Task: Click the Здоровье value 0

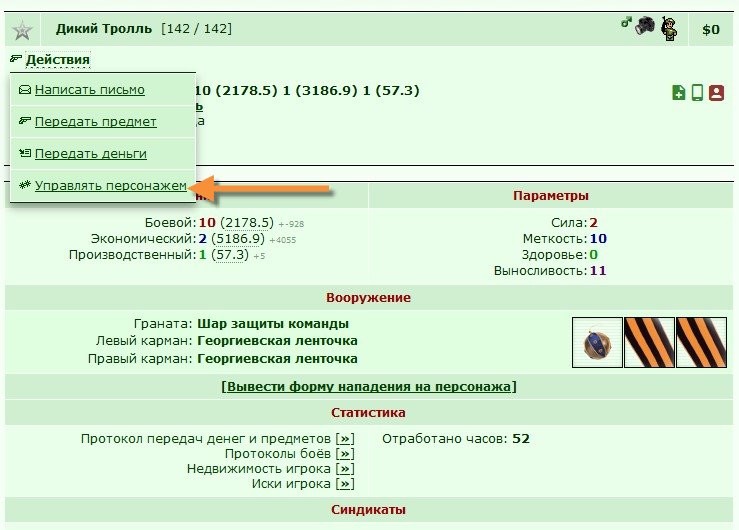Action: click(593, 255)
